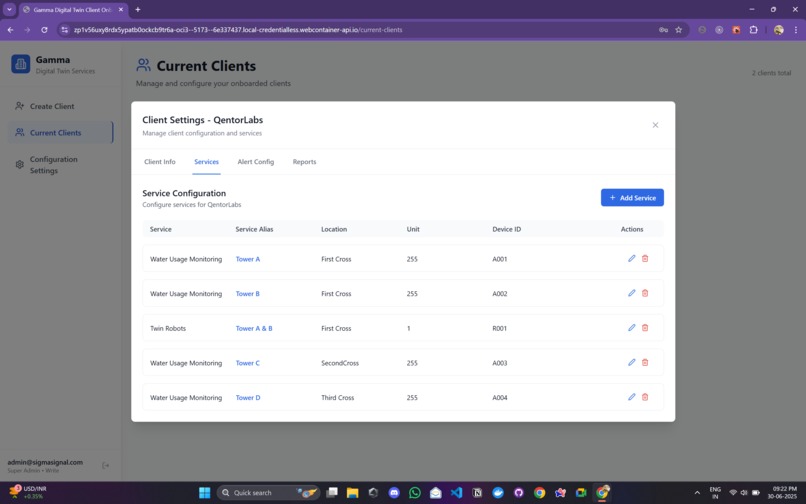Open the Reports tab
806x504 pixels.
pyautogui.click(x=304, y=161)
